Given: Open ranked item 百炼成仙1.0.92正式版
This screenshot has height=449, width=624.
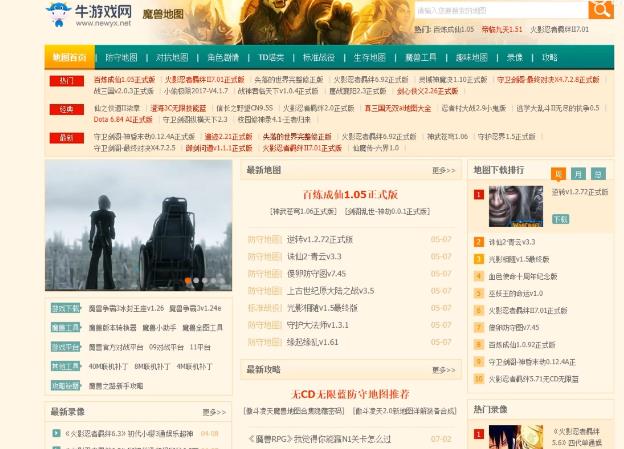Looking at the screenshot, I should 522,345.
